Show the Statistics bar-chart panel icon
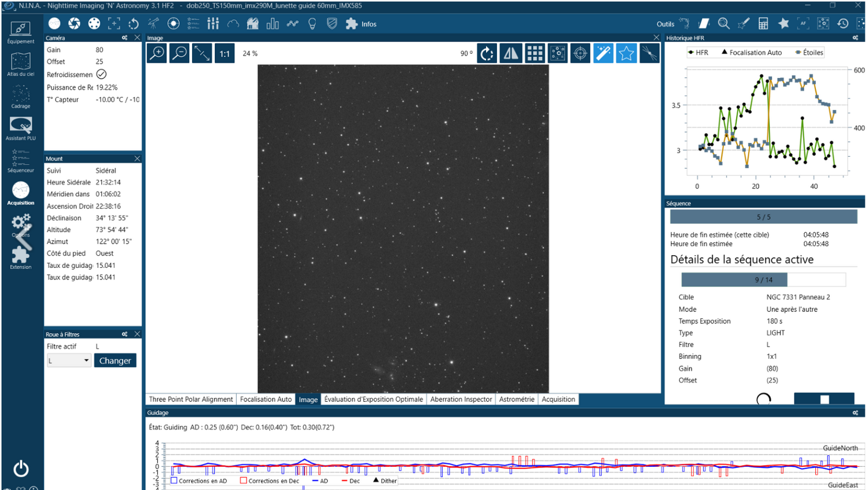The image size is (868, 490). pos(273,24)
